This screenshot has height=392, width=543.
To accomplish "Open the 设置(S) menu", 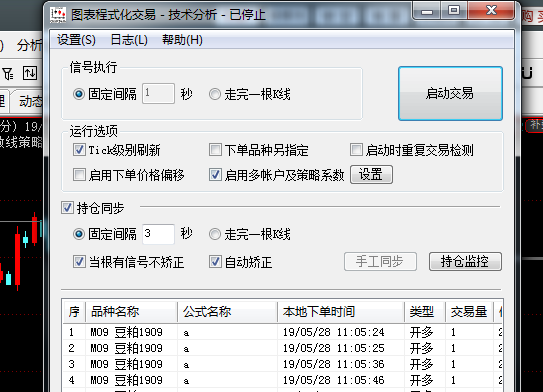I will point(76,40).
